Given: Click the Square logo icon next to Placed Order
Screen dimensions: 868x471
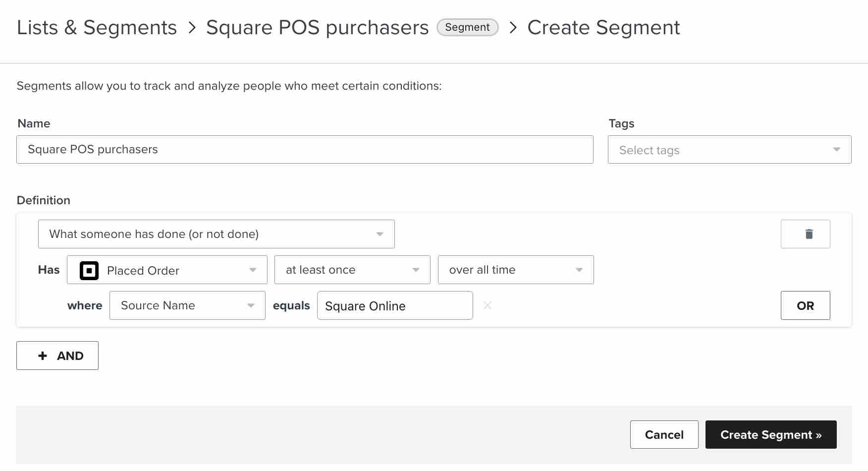Looking at the screenshot, I should (88, 270).
